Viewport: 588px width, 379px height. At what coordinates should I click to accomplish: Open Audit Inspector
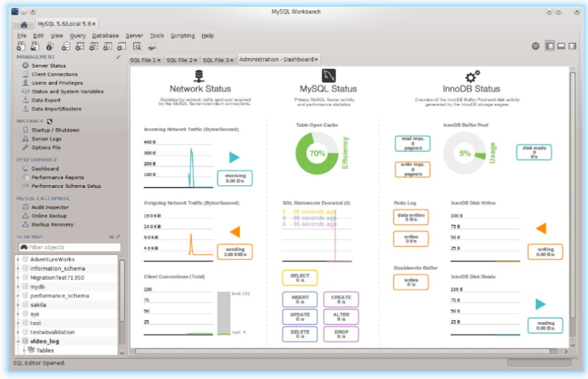coord(50,207)
